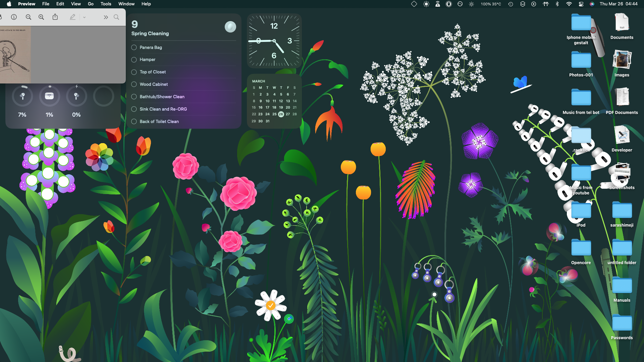Image resolution: width=644 pixels, height=362 pixels.
Task: Open the Tools menu
Action: tap(106, 4)
